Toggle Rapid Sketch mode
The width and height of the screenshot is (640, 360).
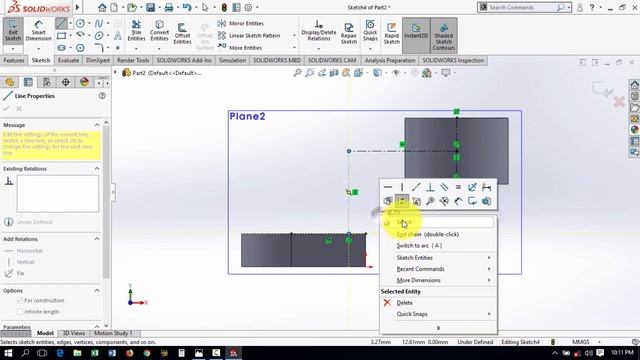[391, 33]
